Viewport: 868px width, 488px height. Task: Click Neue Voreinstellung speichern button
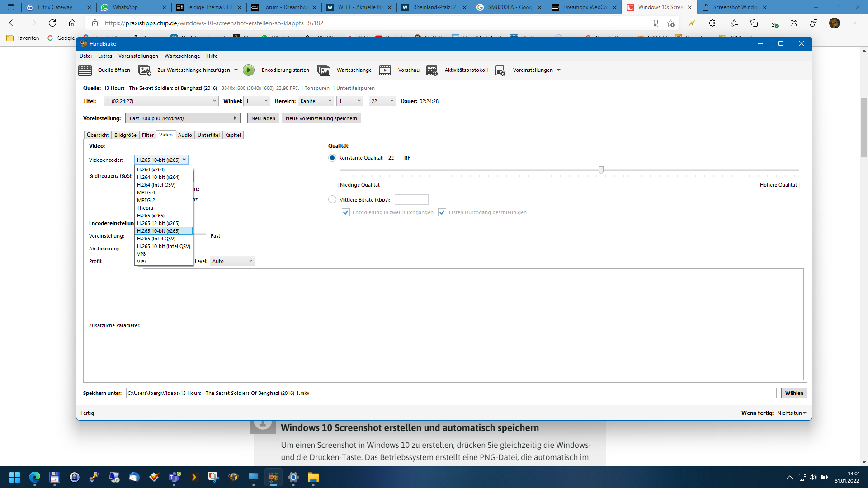[321, 118]
